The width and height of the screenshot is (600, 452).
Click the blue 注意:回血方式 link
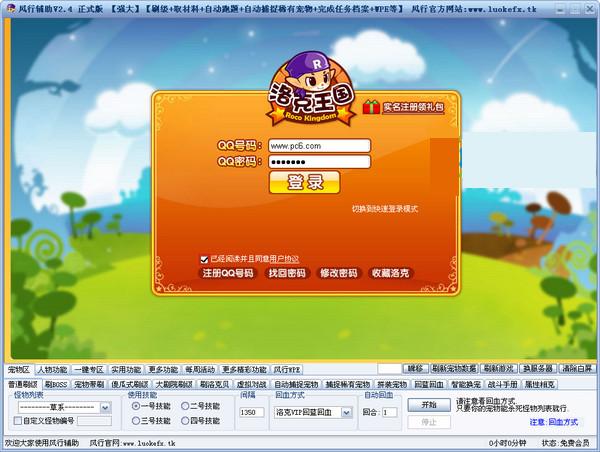(x=554, y=422)
